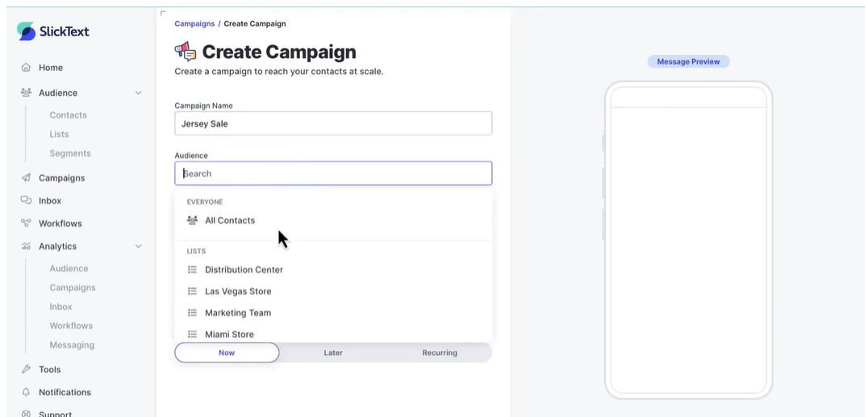Click the Campaign Name input field
Viewport: 868px width, 417px height.
(x=333, y=123)
